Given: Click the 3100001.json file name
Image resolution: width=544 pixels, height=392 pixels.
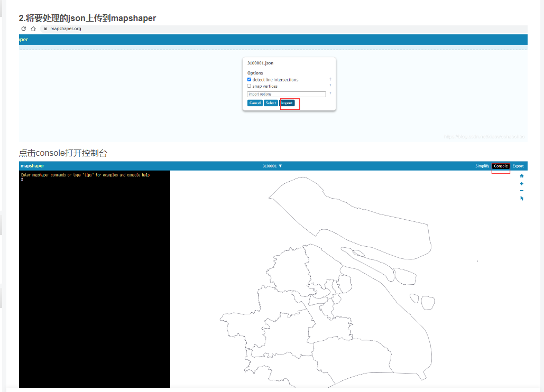Looking at the screenshot, I should pyautogui.click(x=260, y=63).
